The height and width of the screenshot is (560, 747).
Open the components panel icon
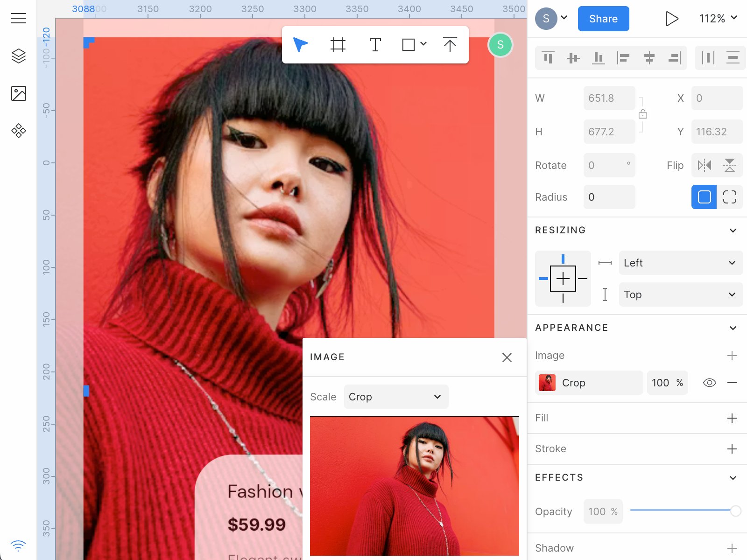18,131
